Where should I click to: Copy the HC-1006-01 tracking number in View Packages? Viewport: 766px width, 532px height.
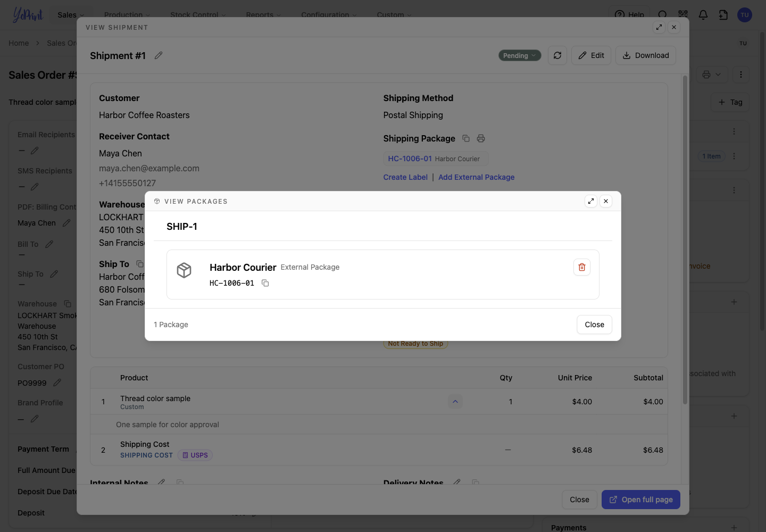click(265, 283)
